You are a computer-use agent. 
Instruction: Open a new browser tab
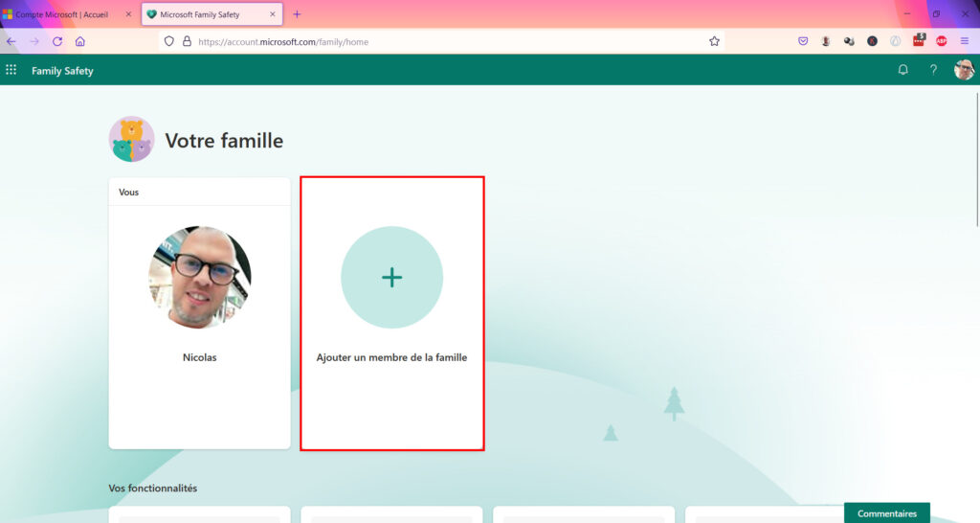click(297, 13)
